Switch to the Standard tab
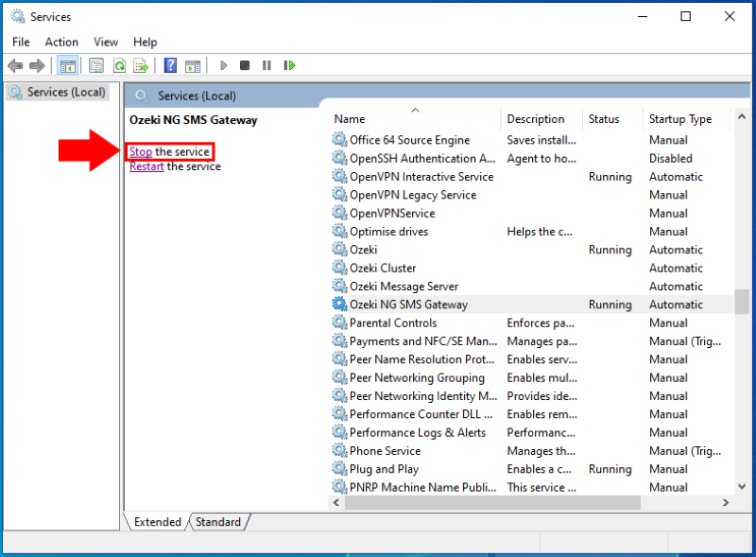Screen dimensions: 756x557 217,522
